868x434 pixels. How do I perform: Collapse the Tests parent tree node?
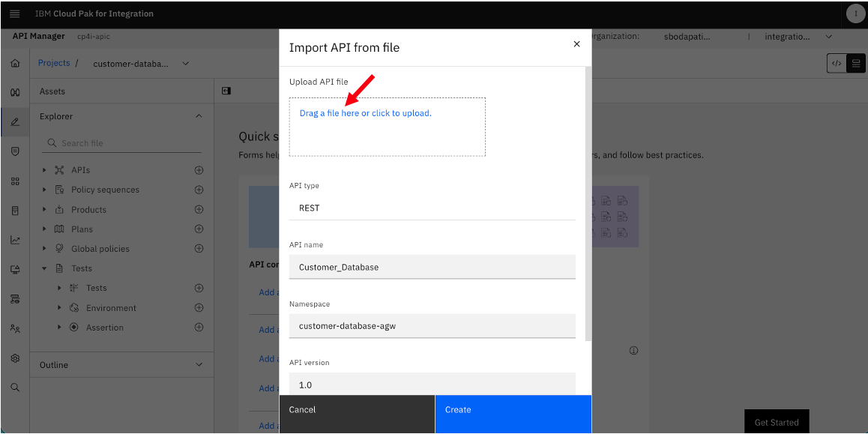(44, 268)
